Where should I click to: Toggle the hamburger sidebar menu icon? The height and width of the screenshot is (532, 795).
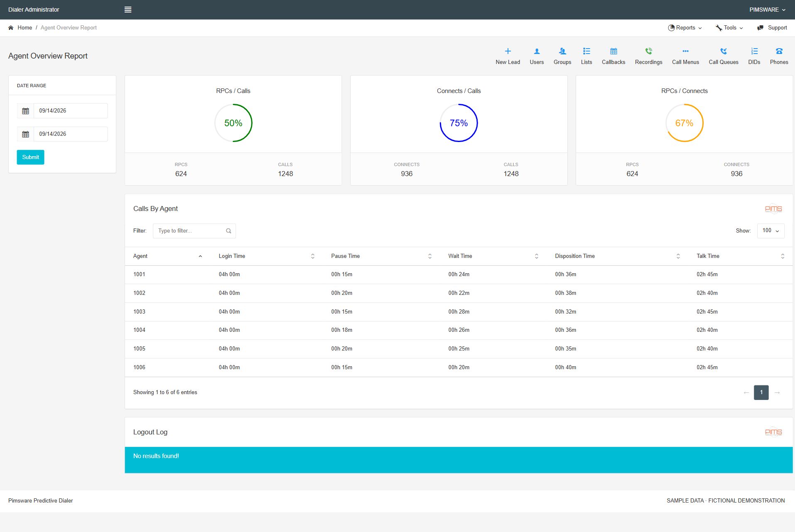point(128,10)
